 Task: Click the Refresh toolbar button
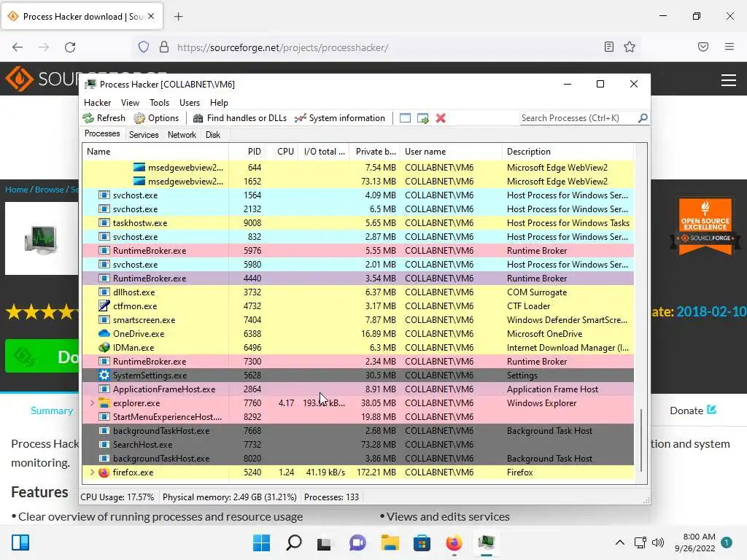coord(104,118)
